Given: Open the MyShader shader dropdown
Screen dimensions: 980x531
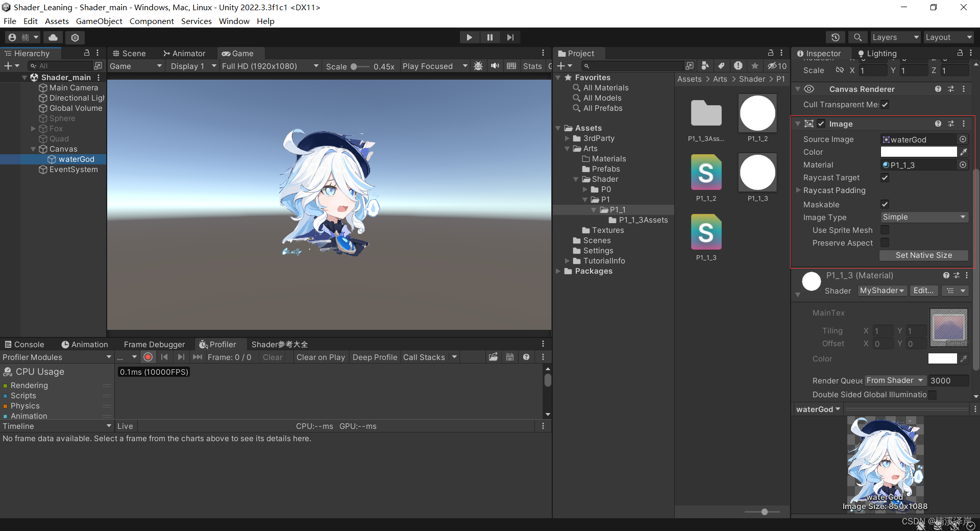Looking at the screenshot, I should coord(882,291).
